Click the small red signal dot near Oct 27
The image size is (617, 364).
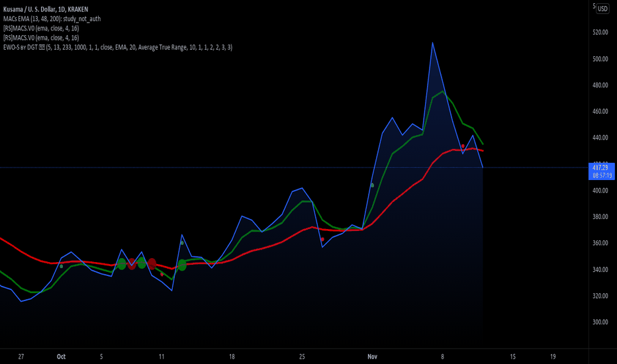[322, 240]
